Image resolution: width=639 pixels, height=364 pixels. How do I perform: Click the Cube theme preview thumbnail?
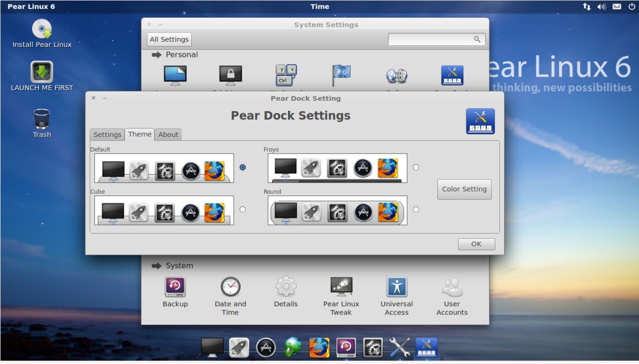[x=164, y=210]
